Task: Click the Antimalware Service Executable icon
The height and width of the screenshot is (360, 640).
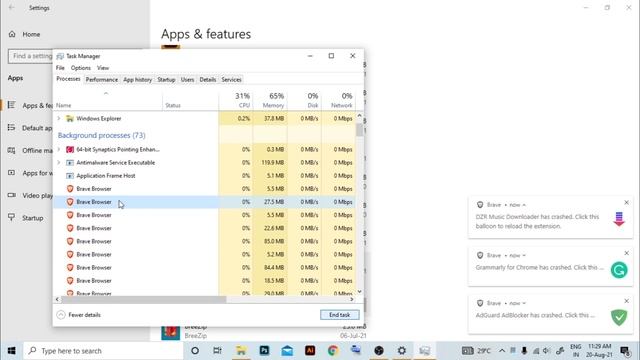Action: coord(70,162)
